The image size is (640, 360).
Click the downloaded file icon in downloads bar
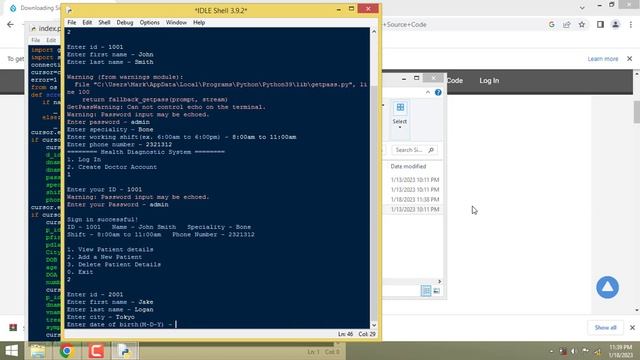13,327
